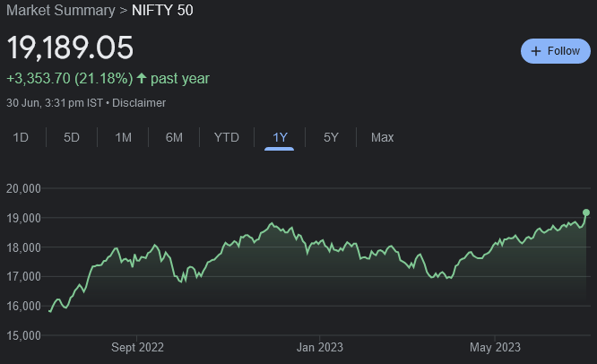This screenshot has height=364, width=597.
Task: Click the 19,000 y-axis label
Action: 23,218
